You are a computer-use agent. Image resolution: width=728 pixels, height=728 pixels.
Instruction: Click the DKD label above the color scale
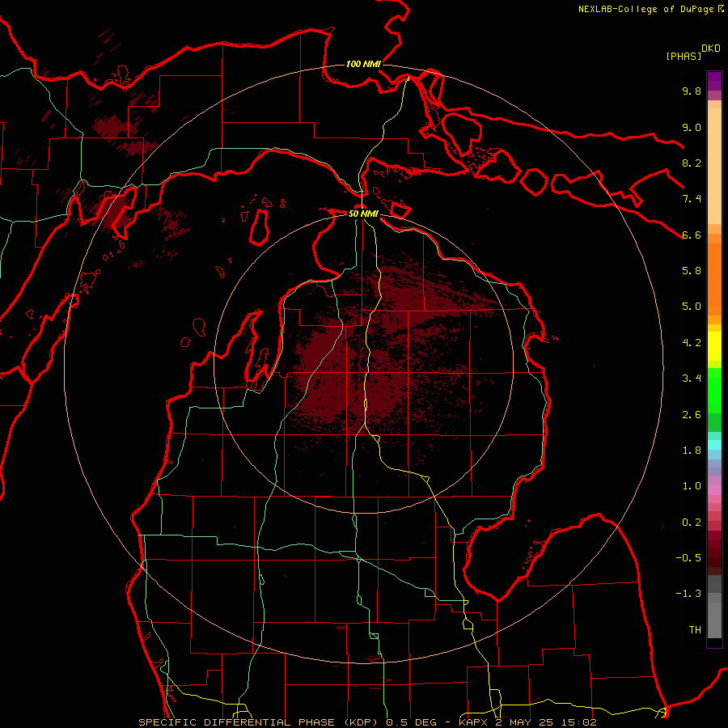pyautogui.click(x=711, y=49)
